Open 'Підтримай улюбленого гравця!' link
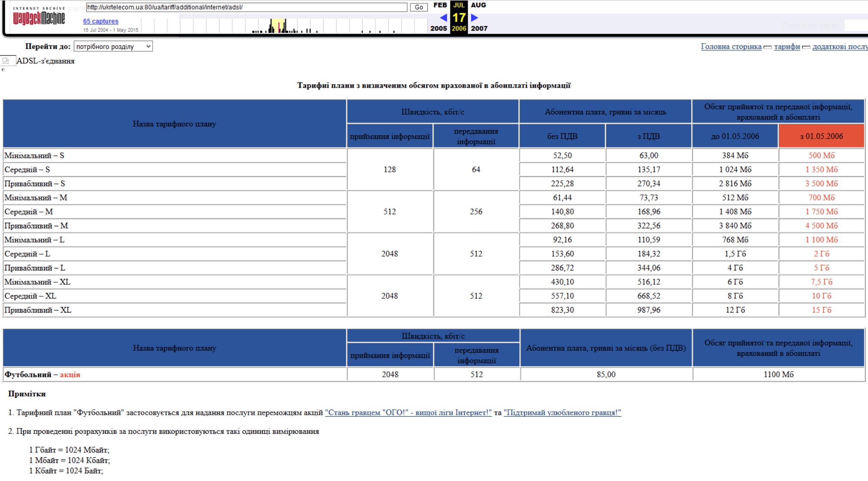868x481 pixels. [x=562, y=412]
